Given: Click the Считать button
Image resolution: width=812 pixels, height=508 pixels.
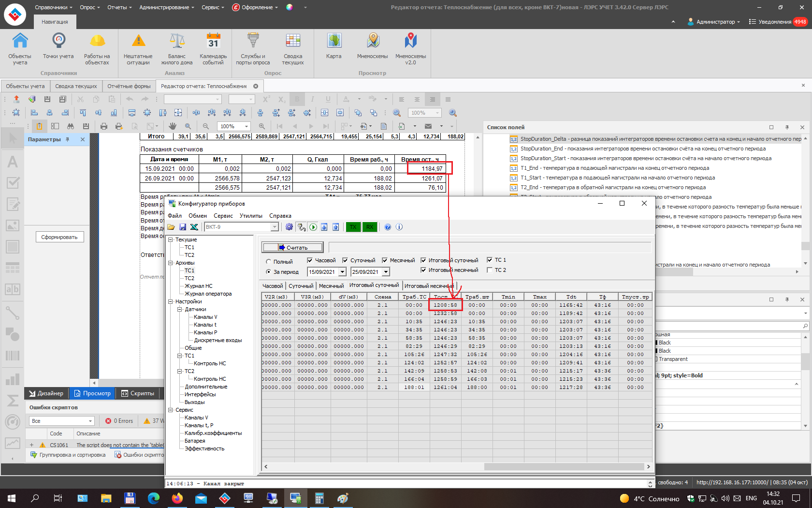Looking at the screenshot, I should click(292, 248).
